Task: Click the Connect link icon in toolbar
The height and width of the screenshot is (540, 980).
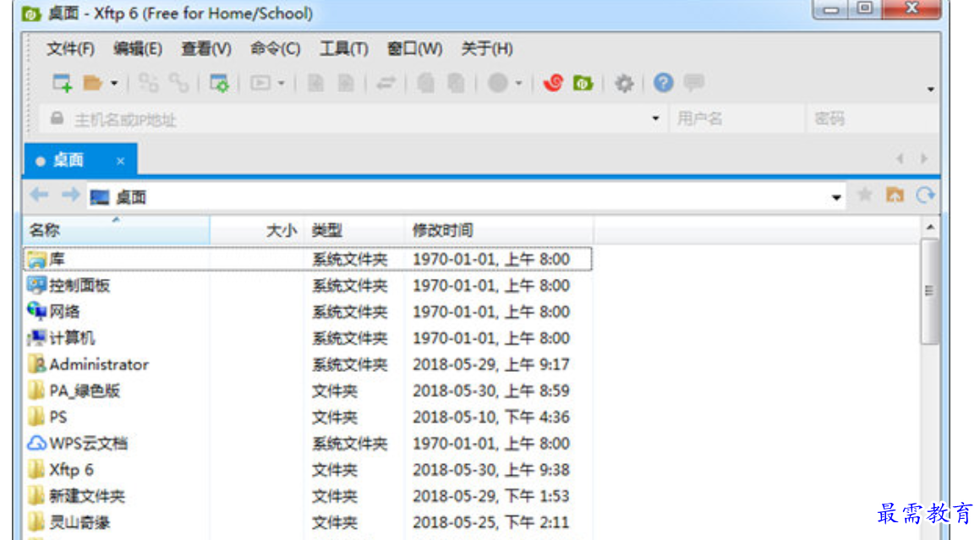Action: [x=148, y=83]
